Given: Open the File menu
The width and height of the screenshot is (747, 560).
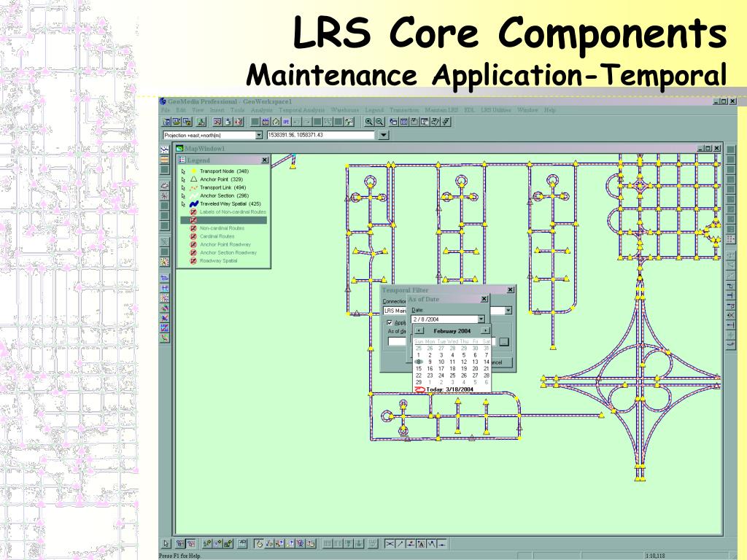Looking at the screenshot, I should (166, 110).
